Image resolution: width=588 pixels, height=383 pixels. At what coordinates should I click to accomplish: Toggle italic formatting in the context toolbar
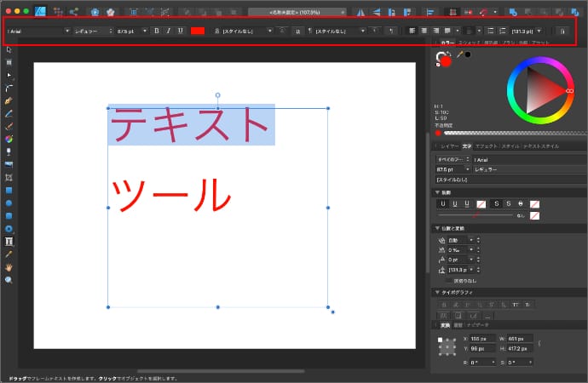(x=168, y=31)
